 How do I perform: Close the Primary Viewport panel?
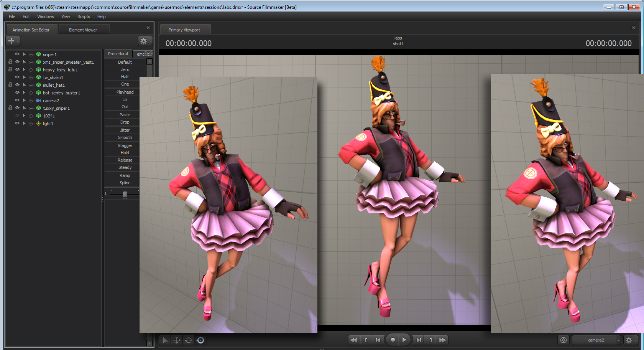(634, 28)
